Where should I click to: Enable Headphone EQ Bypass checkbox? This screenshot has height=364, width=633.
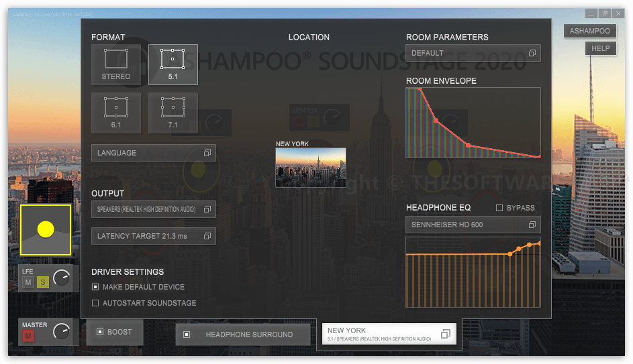click(499, 208)
